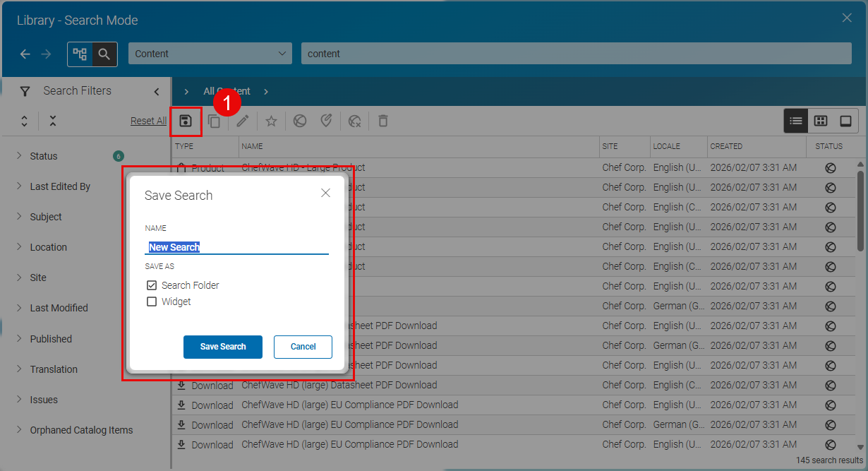Switch to grid view icon

point(820,121)
